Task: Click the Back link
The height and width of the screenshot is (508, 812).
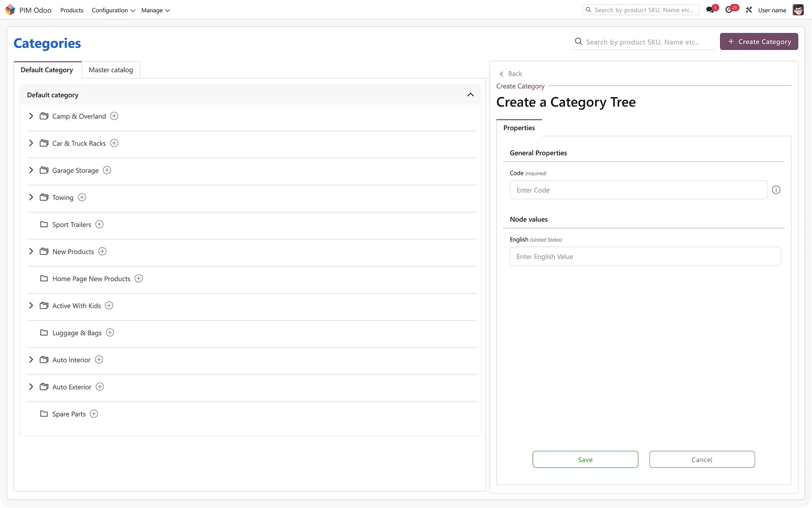Action: tap(511, 74)
